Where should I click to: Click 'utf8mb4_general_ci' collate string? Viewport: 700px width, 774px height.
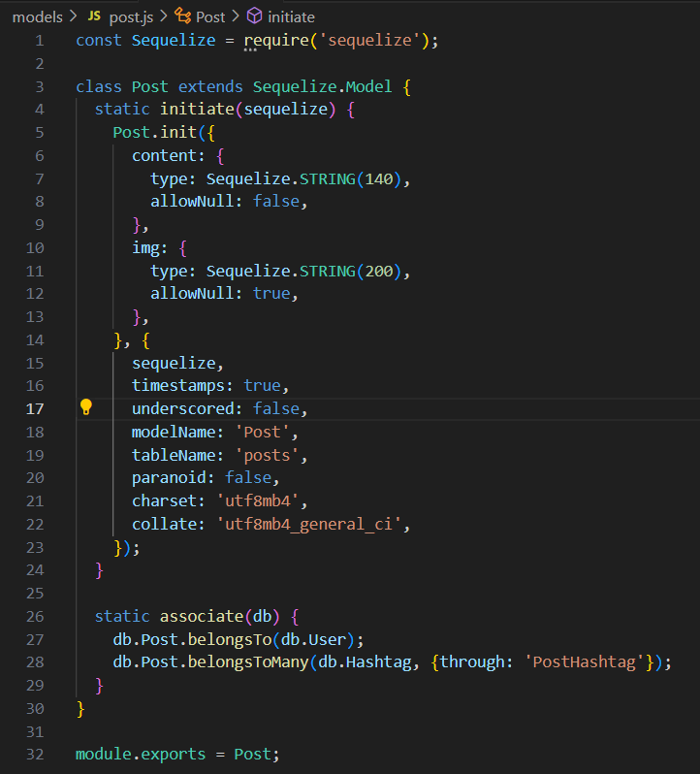click(x=309, y=524)
